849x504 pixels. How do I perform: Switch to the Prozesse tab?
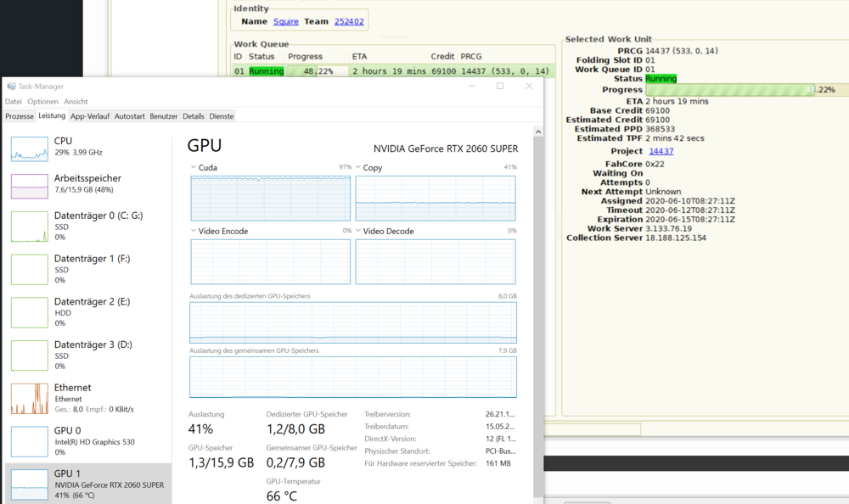(x=20, y=115)
